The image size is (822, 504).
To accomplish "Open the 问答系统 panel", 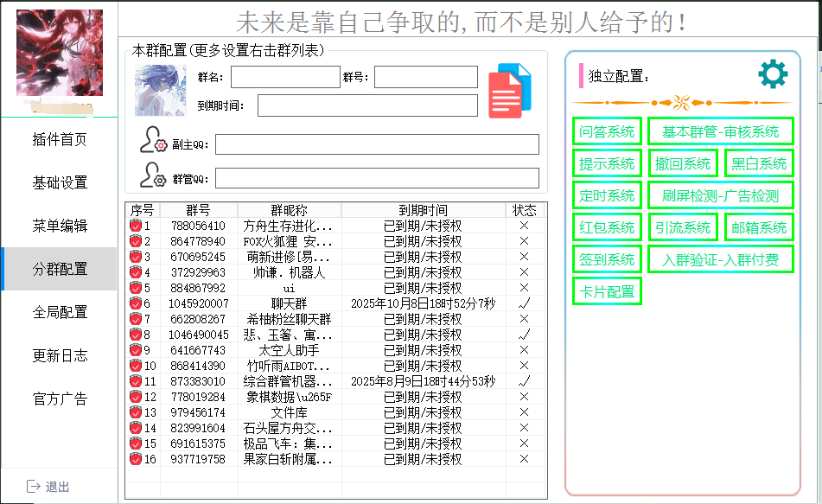I will [x=607, y=132].
